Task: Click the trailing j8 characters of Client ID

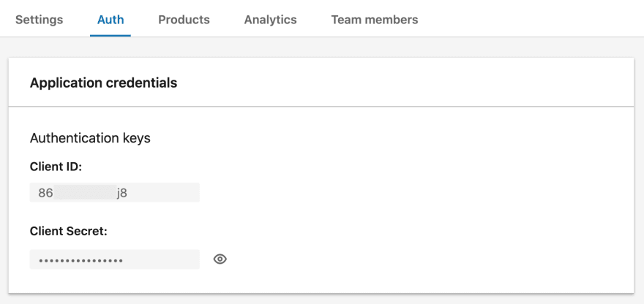Action: click(122, 193)
